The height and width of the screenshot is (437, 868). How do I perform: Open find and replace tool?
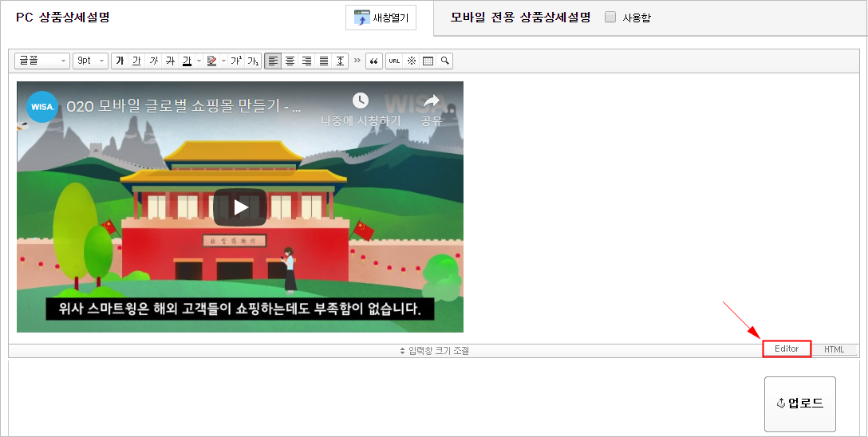point(444,61)
